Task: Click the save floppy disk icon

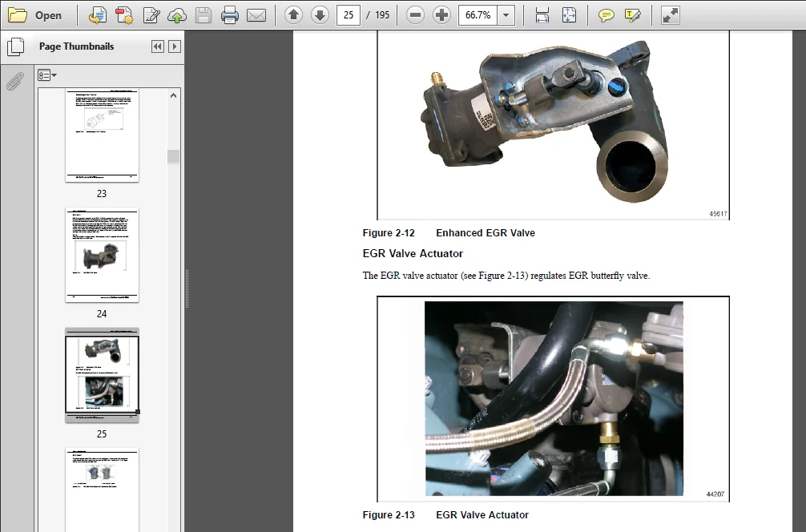Action: 204,15
